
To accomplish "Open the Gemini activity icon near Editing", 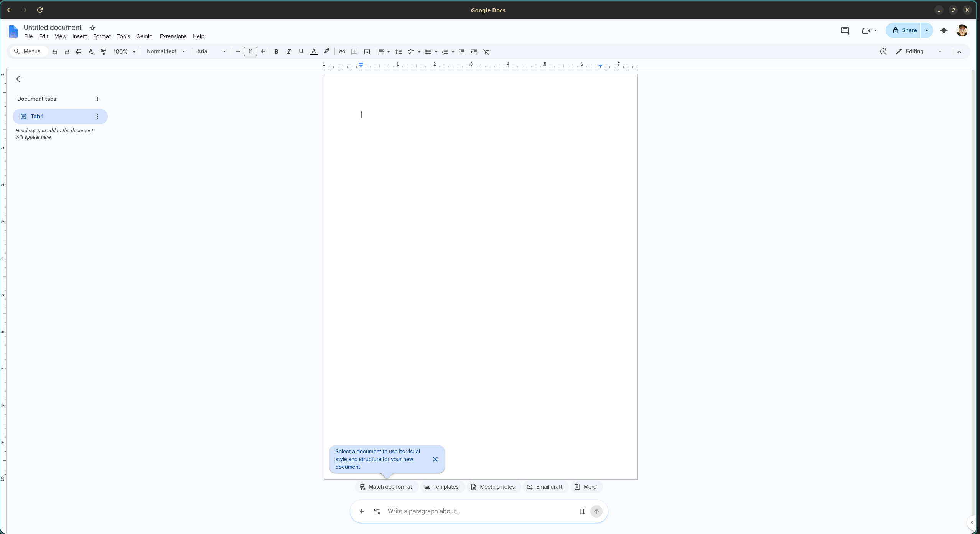I will coord(883,51).
